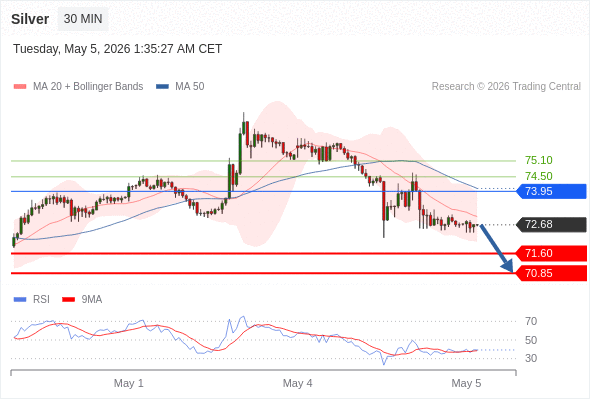
Task: Click the RSI 70 axis label
Action: point(531,321)
